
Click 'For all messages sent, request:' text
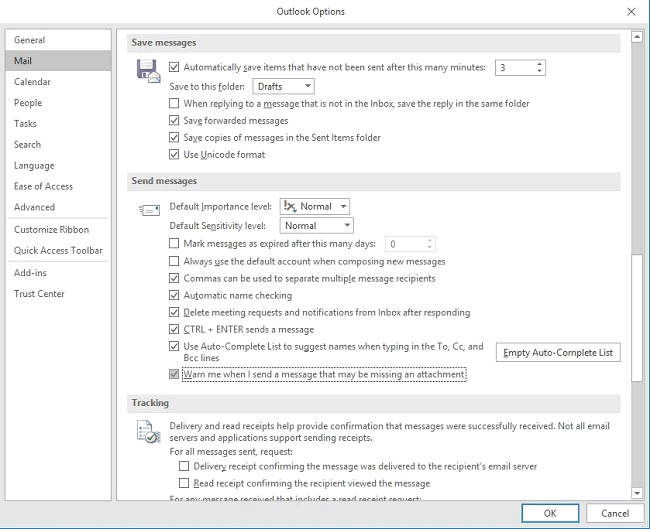pos(231,451)
